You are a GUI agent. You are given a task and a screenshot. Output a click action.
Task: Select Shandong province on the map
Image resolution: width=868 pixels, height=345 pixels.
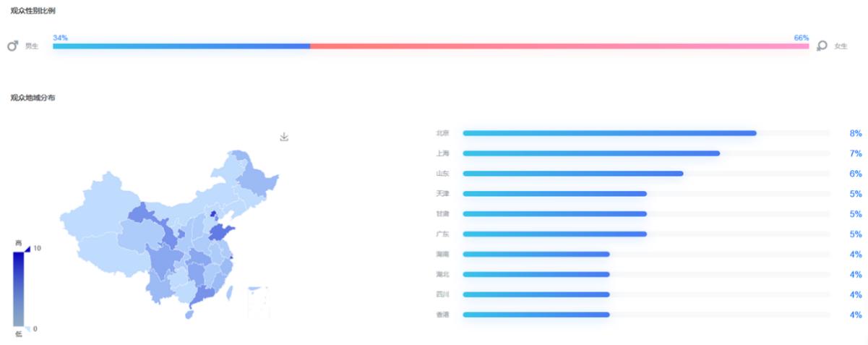221,233
